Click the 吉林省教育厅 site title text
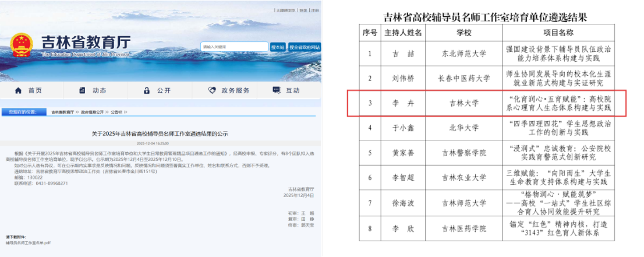644x257 pixels. coord(86,42)
